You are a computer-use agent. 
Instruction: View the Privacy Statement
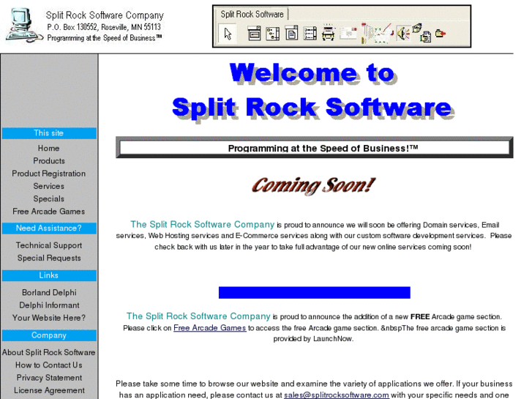49,378
